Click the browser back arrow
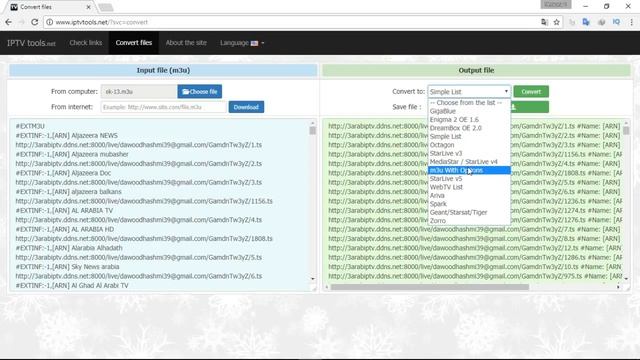Image resolution: width=640 pixels, height=360 pixels. (9, 22)
